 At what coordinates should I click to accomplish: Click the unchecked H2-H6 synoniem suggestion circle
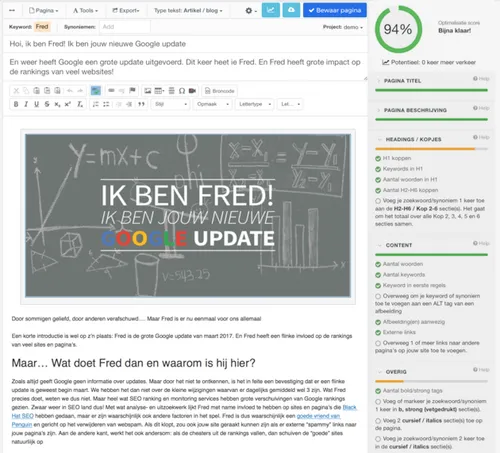[x=378, y=201]
